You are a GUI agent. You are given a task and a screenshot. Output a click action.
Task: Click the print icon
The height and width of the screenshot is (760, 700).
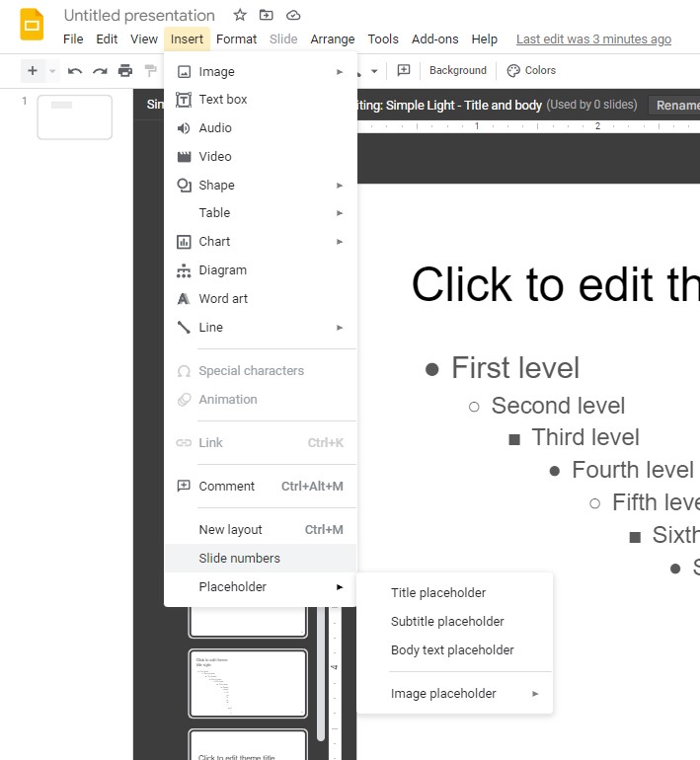coord(125,71)
